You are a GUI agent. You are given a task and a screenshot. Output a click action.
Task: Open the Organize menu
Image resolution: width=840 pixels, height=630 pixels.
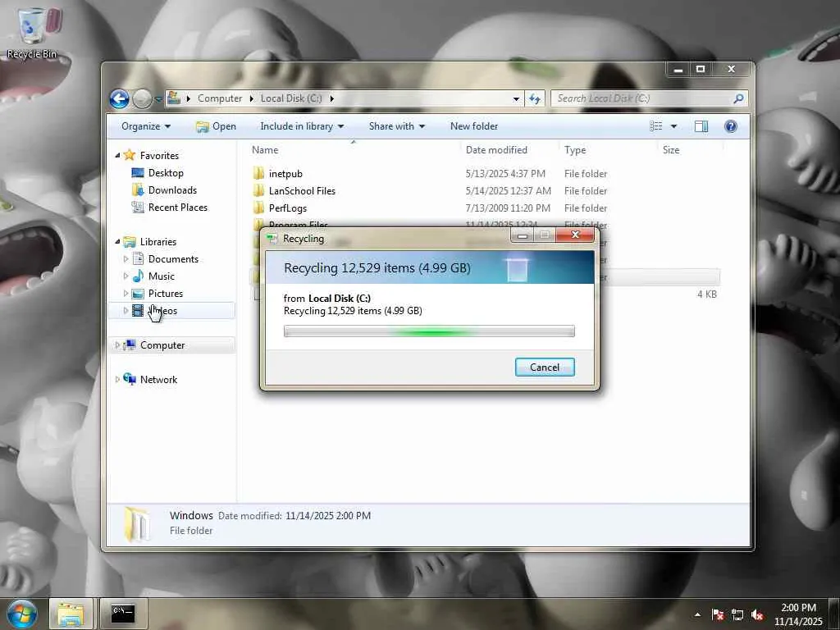pos(146,126)
